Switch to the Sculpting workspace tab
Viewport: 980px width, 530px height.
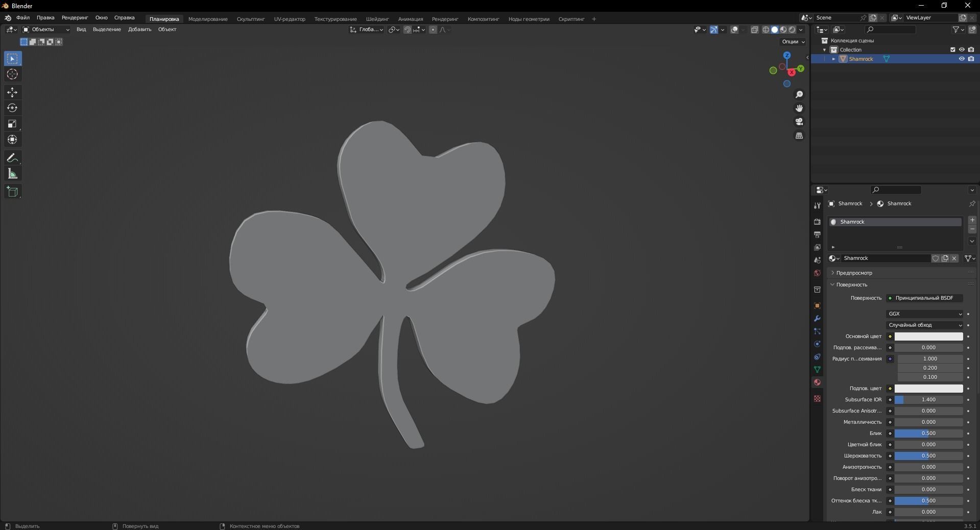tap(251, 19)
